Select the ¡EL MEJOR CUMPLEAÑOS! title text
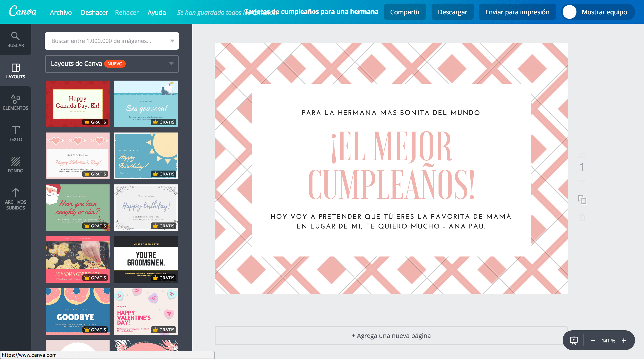The image size is (644, 359). pyautogui.click(x=391, y=165)
